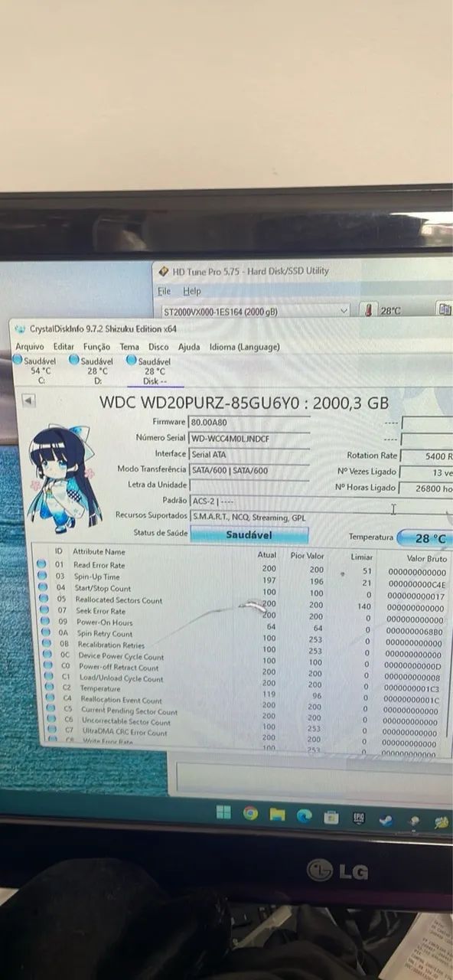Click the Interface field Serial ATA
The image size is (453, 980).
(x=249, y=454)
